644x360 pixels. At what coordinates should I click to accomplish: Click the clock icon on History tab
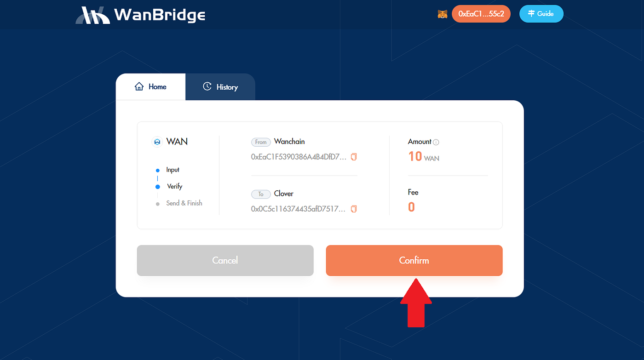pyautogui.click(x=207, y=86)
